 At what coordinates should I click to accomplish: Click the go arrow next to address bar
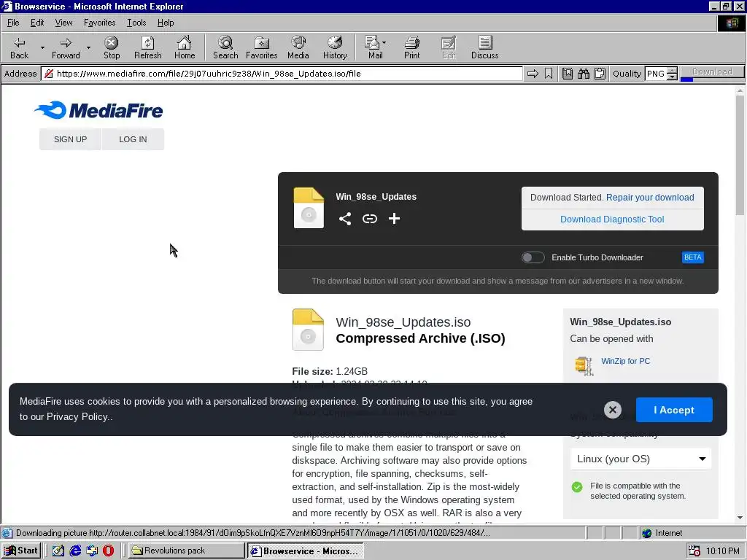coord(533,74)
